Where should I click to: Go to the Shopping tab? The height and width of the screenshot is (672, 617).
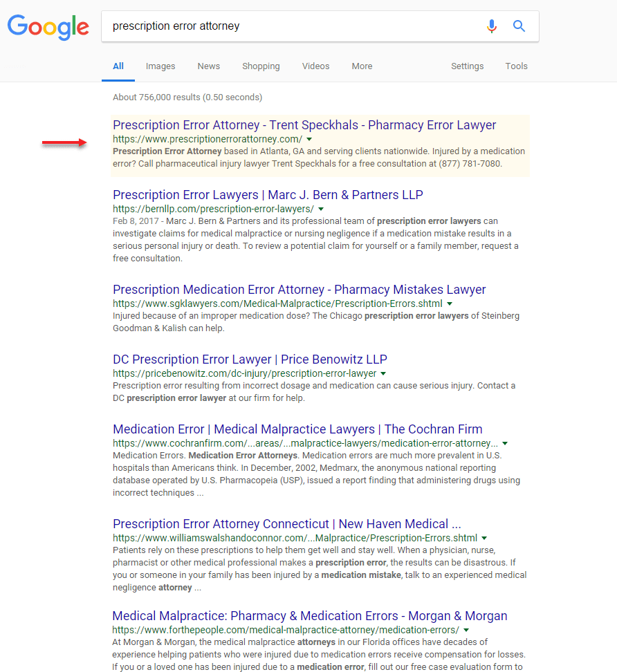click(261, 66)
